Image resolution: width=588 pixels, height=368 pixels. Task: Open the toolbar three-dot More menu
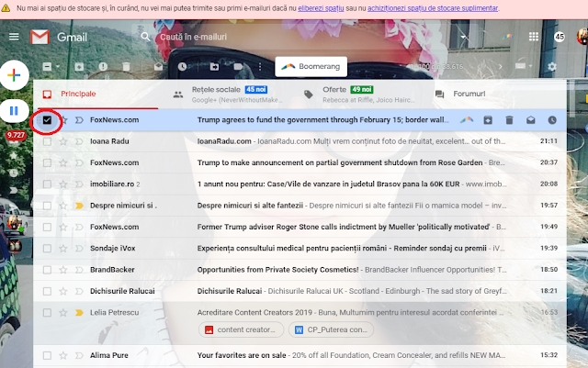(260, 67)
